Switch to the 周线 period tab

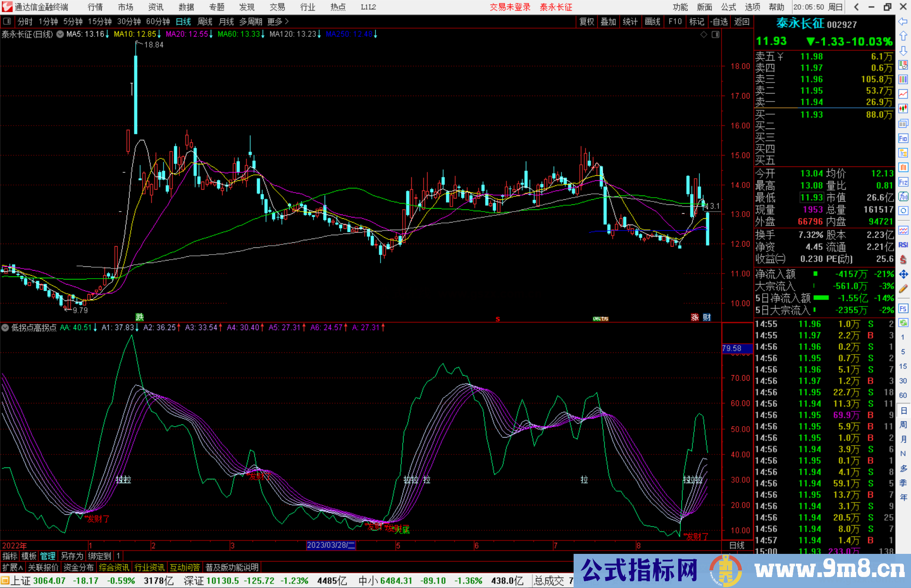pos(205,21)
